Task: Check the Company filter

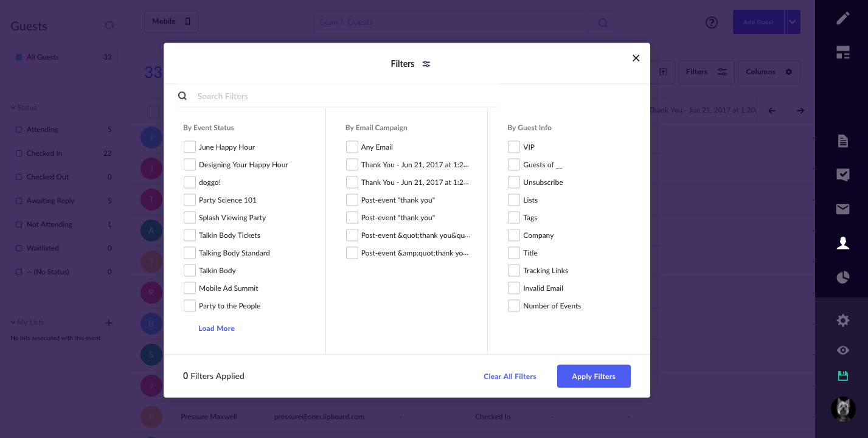Action: [514, 235]
